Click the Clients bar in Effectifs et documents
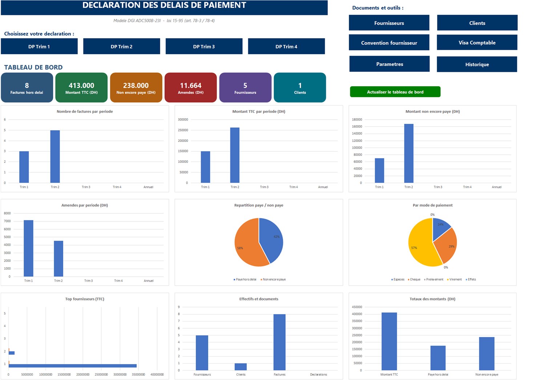 coord(241,367)
